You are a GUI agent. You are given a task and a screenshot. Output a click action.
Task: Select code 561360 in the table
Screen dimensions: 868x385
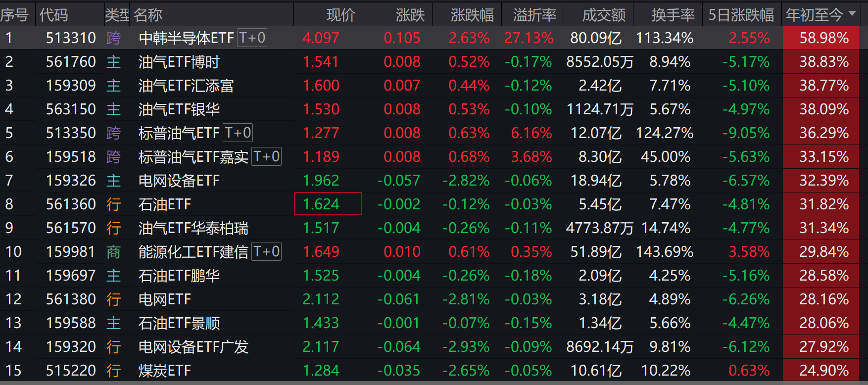[71, 204]
